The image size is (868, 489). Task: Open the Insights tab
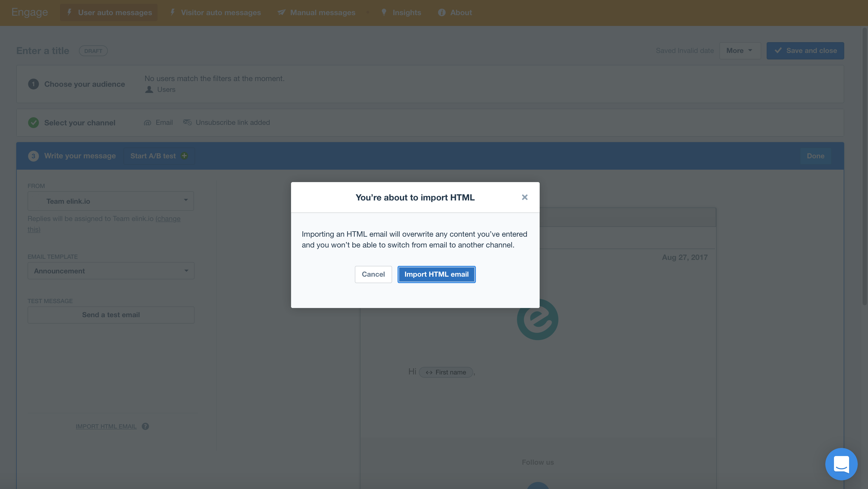coord(401,12)
